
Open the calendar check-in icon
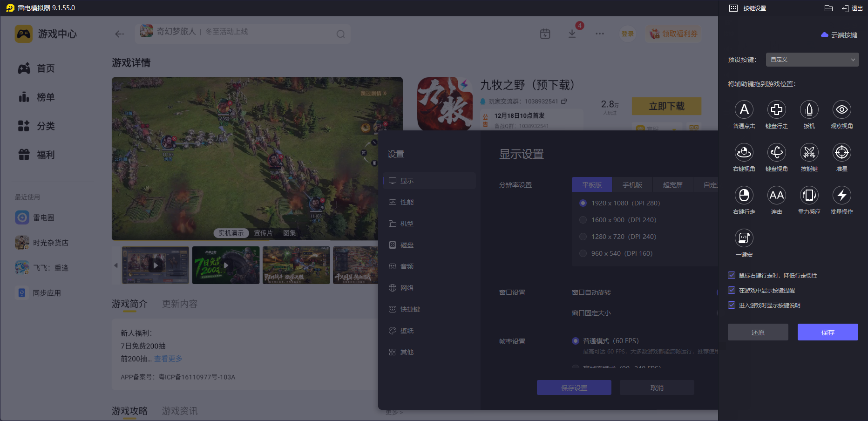click(545, 34)
